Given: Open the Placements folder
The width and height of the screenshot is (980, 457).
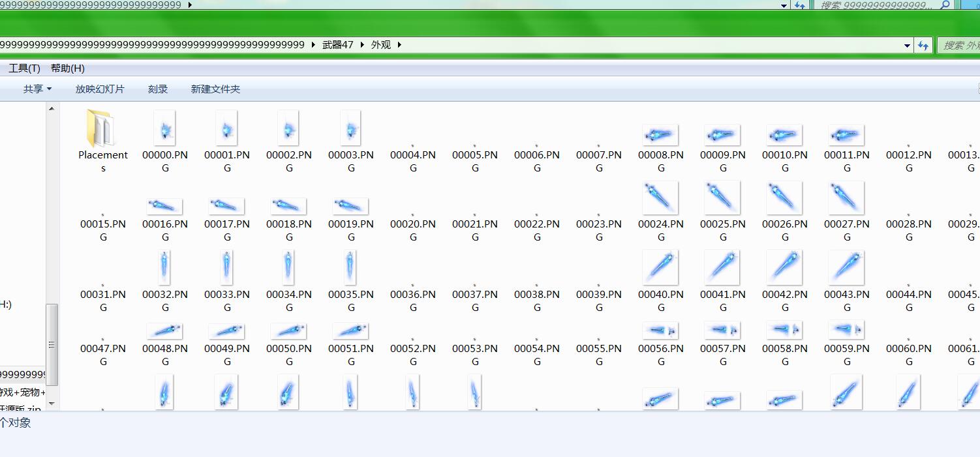Looking at the screenshot, I should [x=102, y=130].
